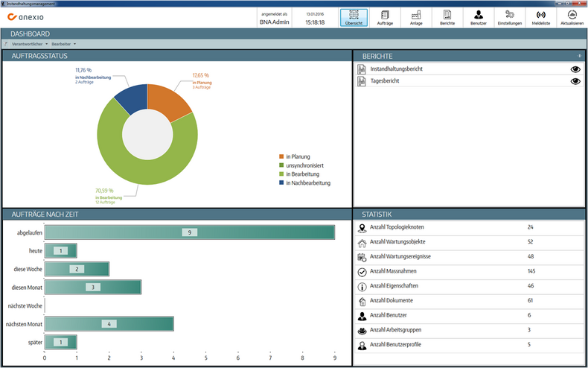Collapse the Berichte panel arrow
The height and width of the screenshot is (368, 588).
579,56
